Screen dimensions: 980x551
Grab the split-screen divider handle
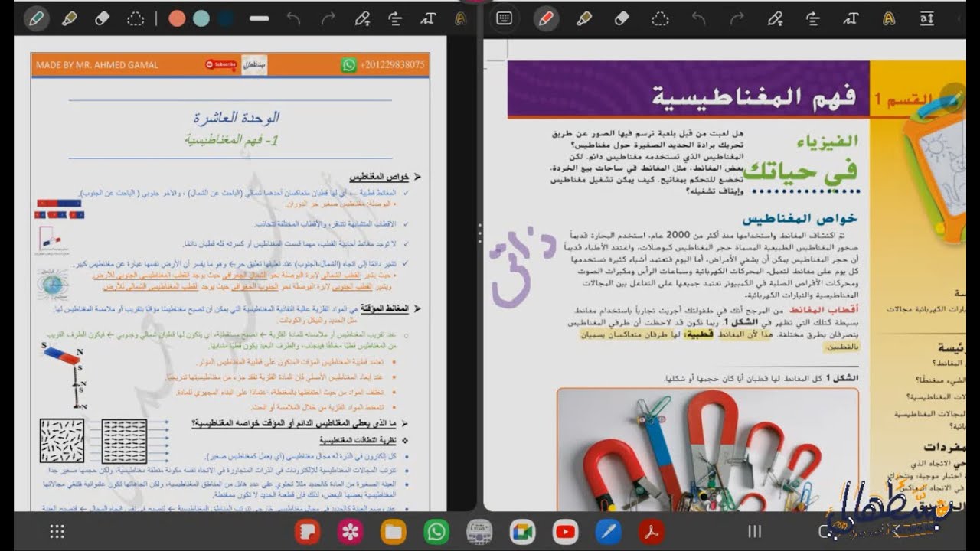(x=479, y=233)
